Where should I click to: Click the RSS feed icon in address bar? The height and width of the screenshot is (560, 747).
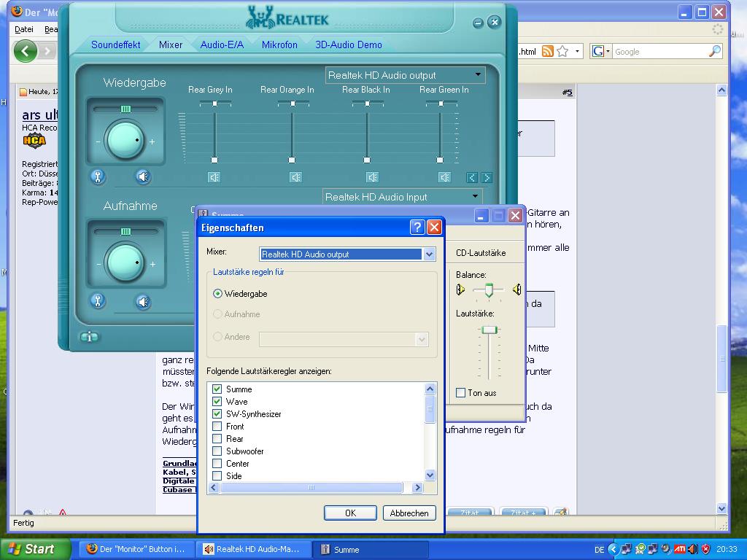548,51
